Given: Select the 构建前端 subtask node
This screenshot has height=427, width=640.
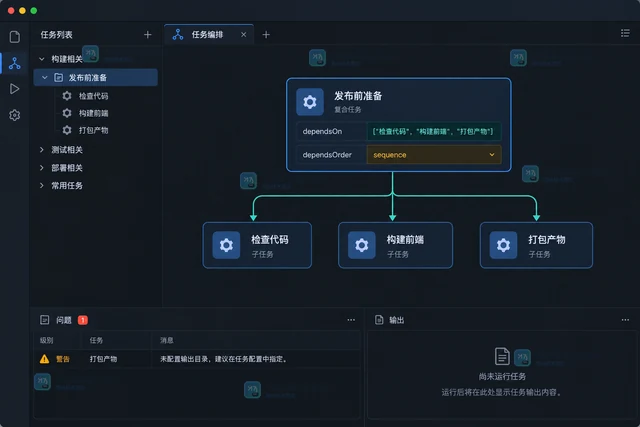Looking at the screenshot, I should (x=396, y=245).
